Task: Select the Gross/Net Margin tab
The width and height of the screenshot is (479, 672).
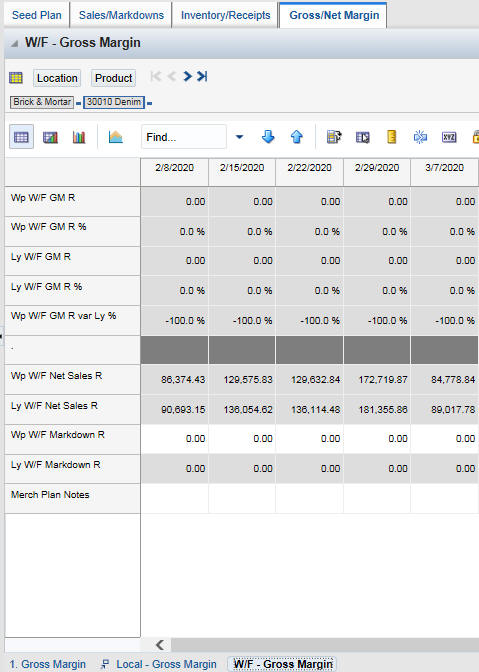Action: [x=334, y=15]
